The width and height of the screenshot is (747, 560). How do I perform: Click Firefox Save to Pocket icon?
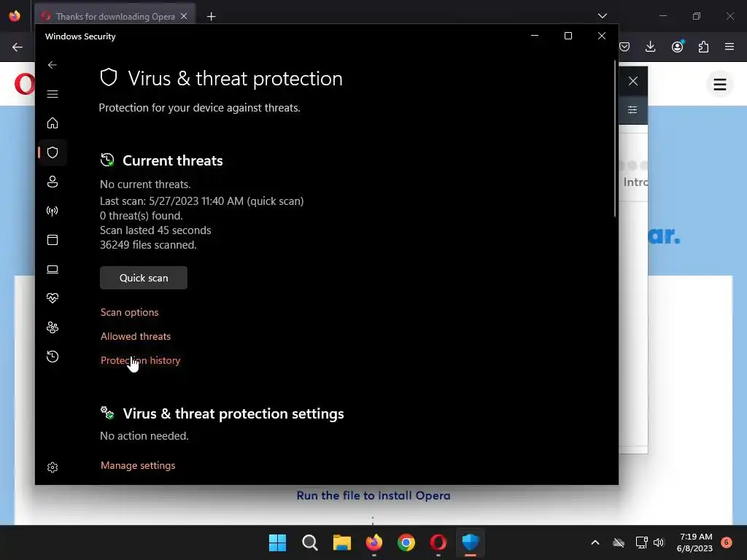pos(624,47)
